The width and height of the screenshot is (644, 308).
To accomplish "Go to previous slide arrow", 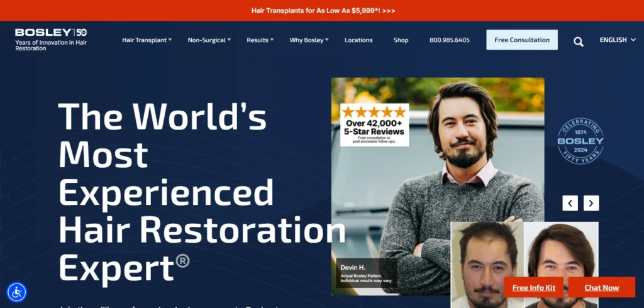I will point(570,203).
